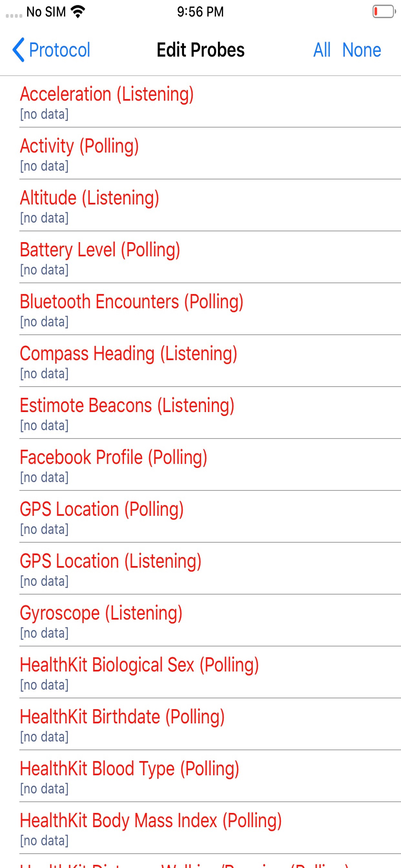Select Gyroscope (Listening) probe
The width and height of the screenshot is (401, 868).
tap(200, 621)
